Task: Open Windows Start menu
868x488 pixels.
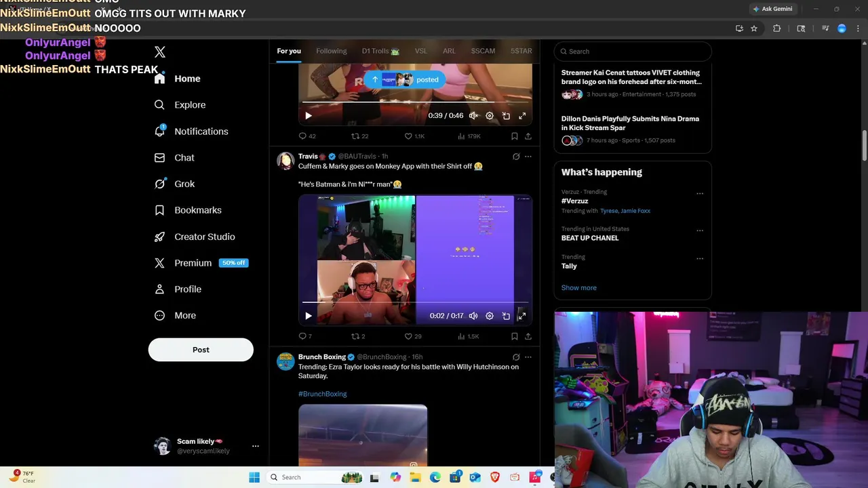Action: click(x=254, y=477)
